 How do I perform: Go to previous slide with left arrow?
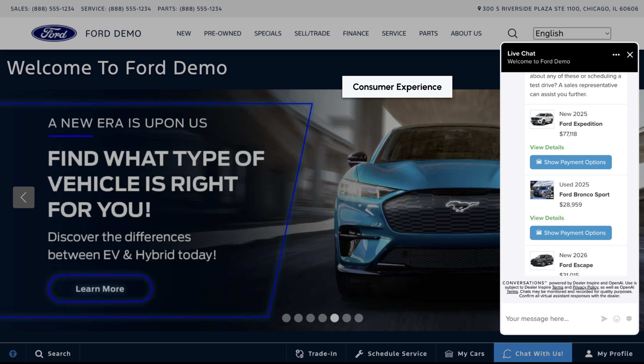click(x=24, y=197)
